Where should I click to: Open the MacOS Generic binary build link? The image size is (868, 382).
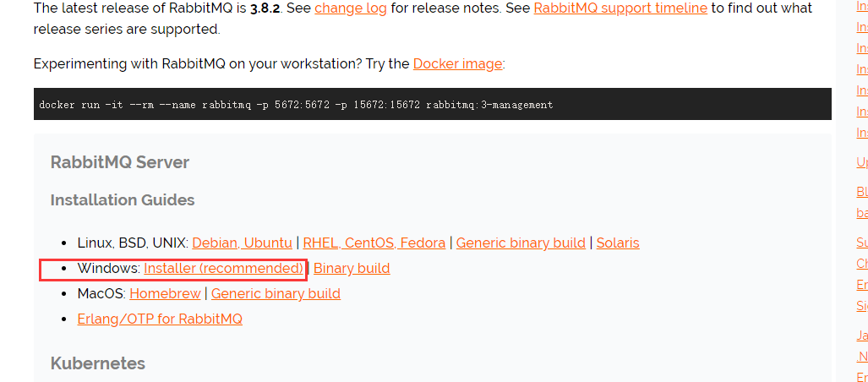[x=276, y=294]
